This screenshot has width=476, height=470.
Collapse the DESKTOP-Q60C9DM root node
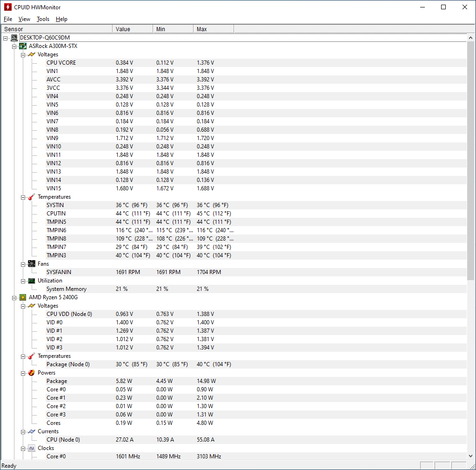[x=6, y=38]
